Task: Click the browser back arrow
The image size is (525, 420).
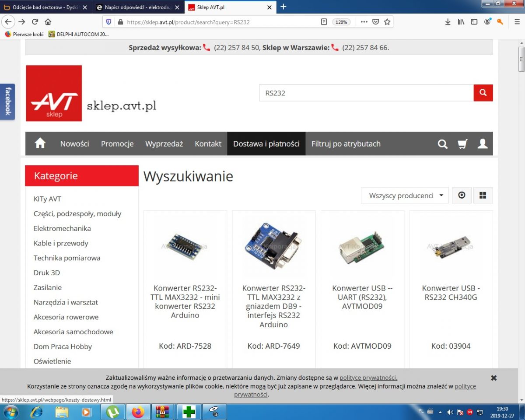Action: 8,22
